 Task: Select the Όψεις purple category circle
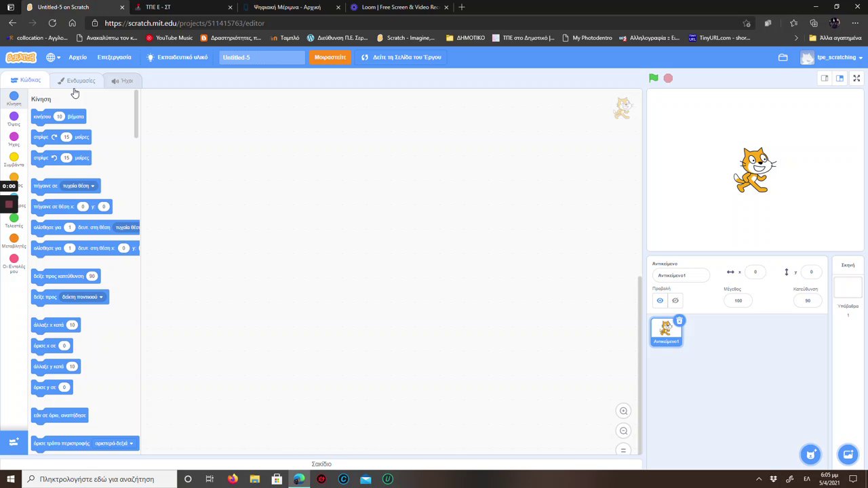(x=14, y=117)
